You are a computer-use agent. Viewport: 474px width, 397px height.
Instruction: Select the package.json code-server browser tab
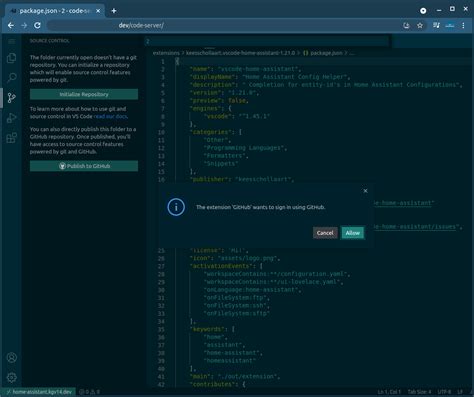pyautogui.click(x=55, y=11)
